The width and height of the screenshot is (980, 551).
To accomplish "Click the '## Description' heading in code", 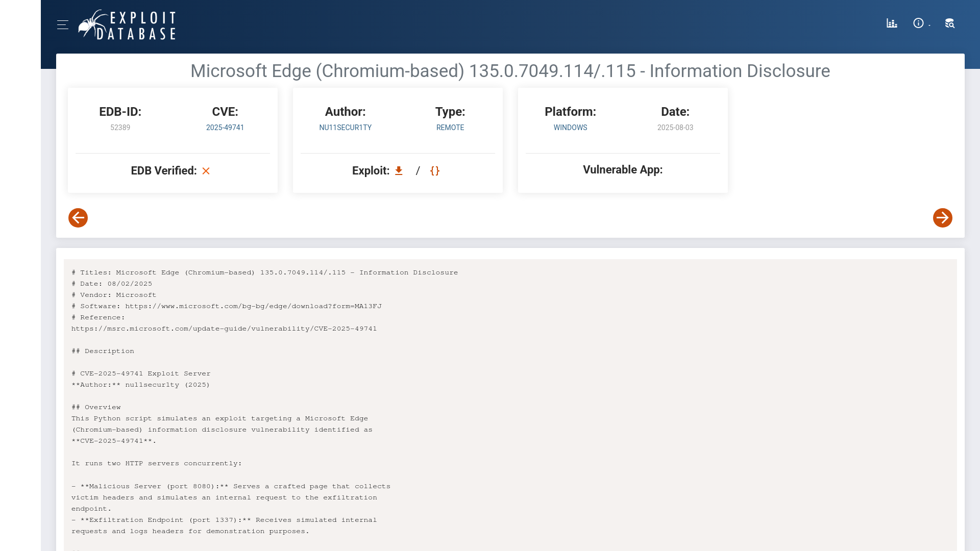I will [x=103, y=351].
